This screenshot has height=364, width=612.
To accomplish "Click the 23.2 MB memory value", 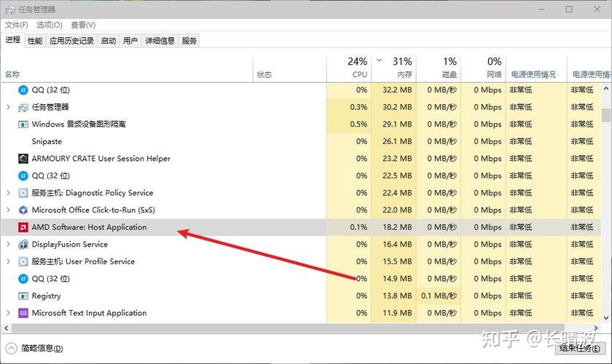I will tap(397, 159).
